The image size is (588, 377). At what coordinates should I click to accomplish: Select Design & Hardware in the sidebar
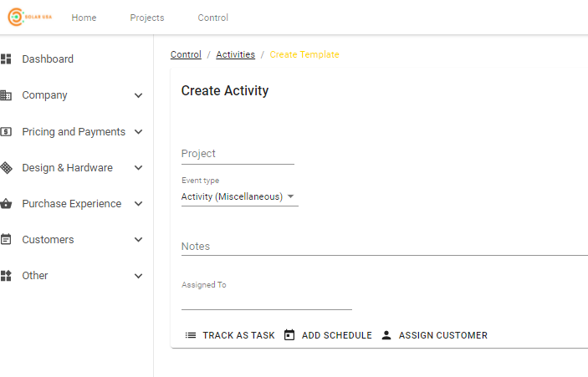coord(67,167)
